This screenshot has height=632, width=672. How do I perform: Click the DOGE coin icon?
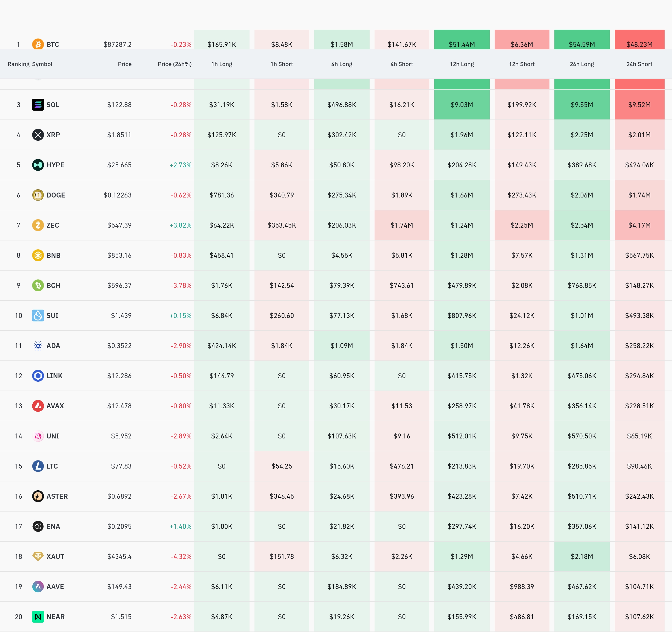tap(38, 195)
